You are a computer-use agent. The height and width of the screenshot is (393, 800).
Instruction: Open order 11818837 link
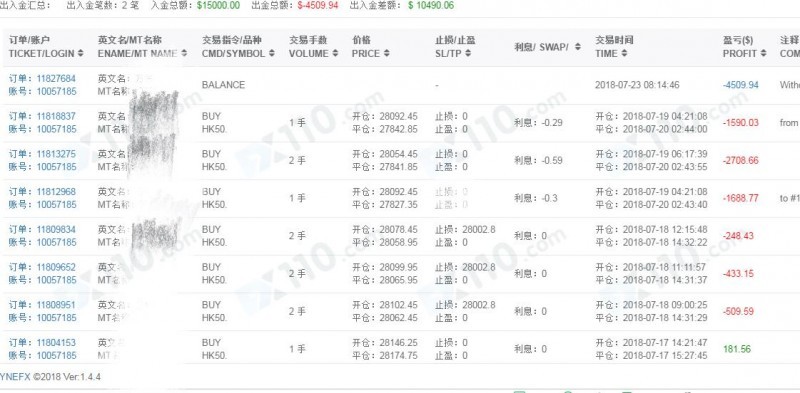[x=56, y=116]
